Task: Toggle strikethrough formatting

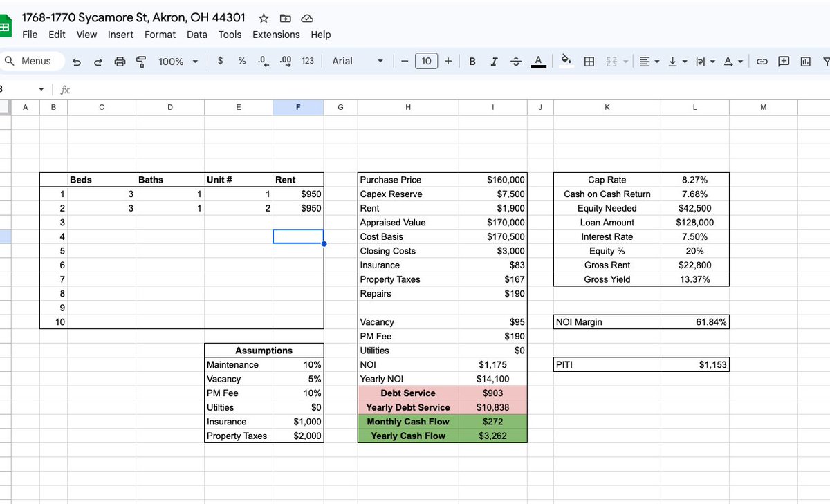Action: 516,61
